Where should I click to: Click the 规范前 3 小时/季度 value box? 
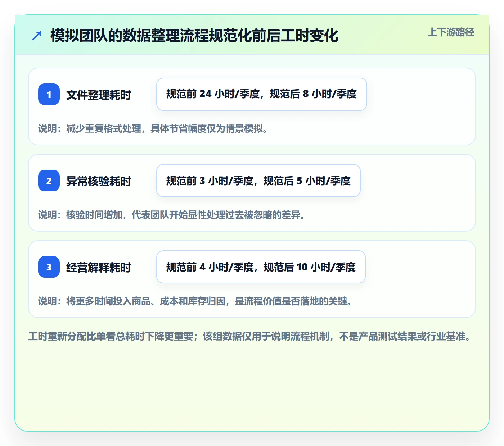[x=258, y=181]
